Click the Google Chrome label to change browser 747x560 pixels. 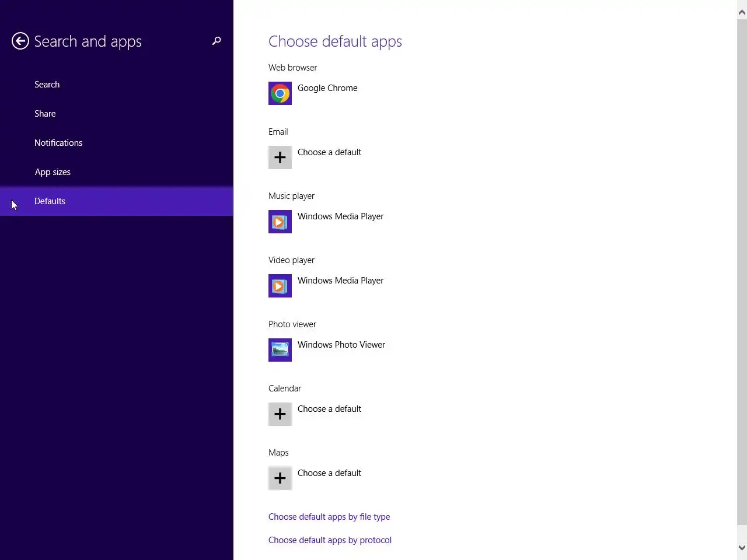pos(327,88)
